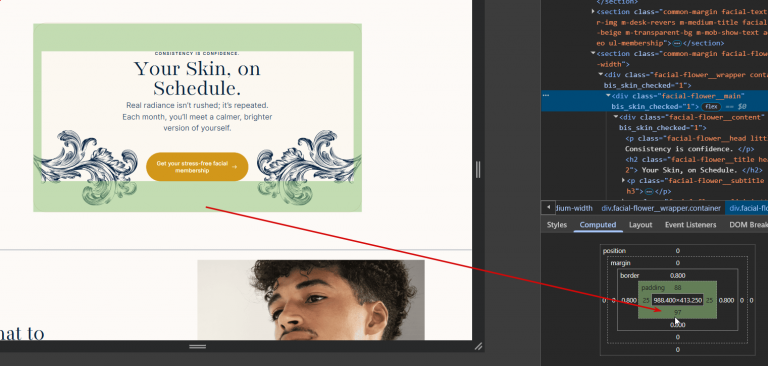The image size is (768, 366).
Task: Click the viewport corner resize handle
Action: [478, 346]
